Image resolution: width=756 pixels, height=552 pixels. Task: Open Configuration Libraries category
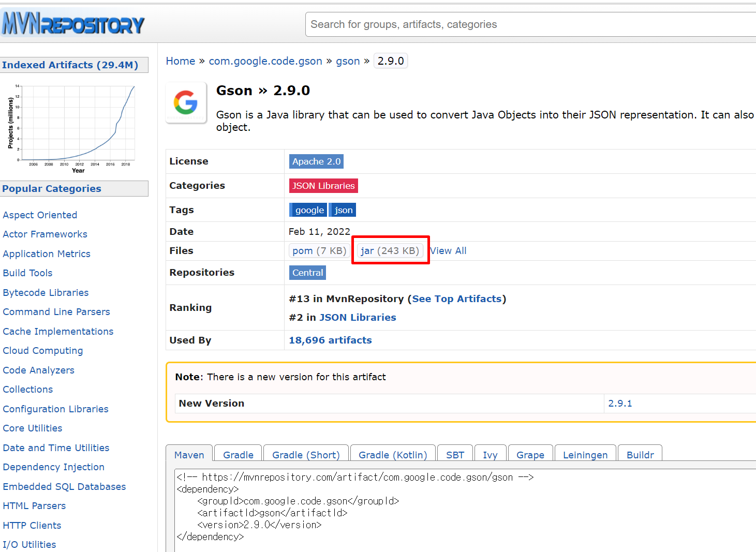pyautogui.click(x=56, y=409)
